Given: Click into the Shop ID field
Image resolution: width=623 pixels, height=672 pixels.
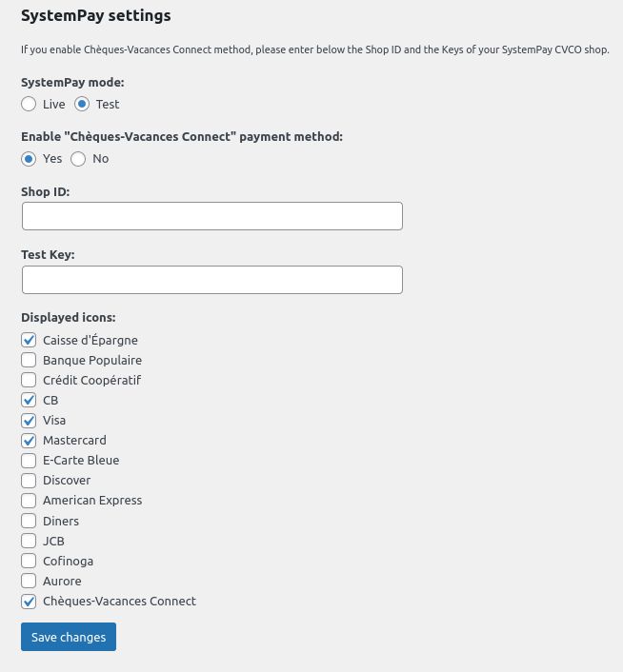Looking at the screenshot, I should [212, 216].
